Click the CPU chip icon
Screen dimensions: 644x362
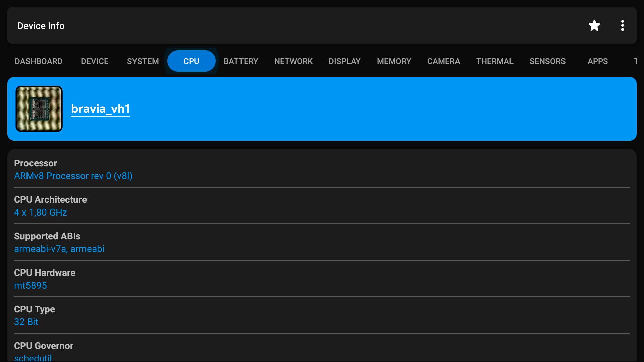tap(39, 109)
